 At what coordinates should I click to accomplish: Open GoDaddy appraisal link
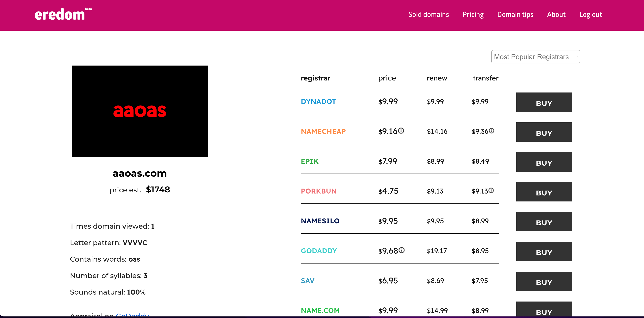(132, 315)
